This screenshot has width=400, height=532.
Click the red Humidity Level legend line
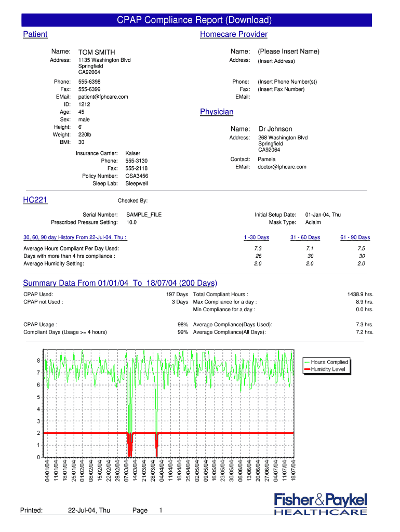pos(307,369)
